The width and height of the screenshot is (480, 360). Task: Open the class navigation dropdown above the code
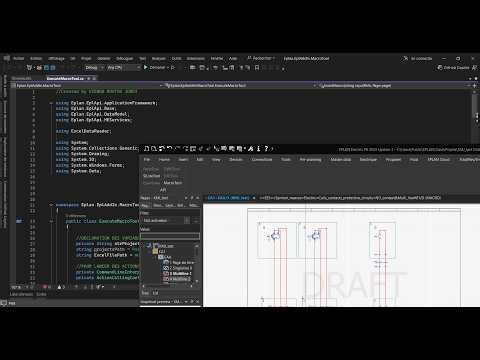point(241,86)
